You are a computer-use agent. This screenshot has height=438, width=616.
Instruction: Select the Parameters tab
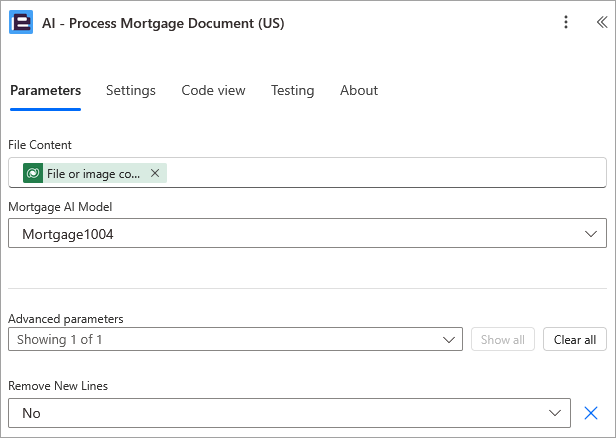coord(46,90)
